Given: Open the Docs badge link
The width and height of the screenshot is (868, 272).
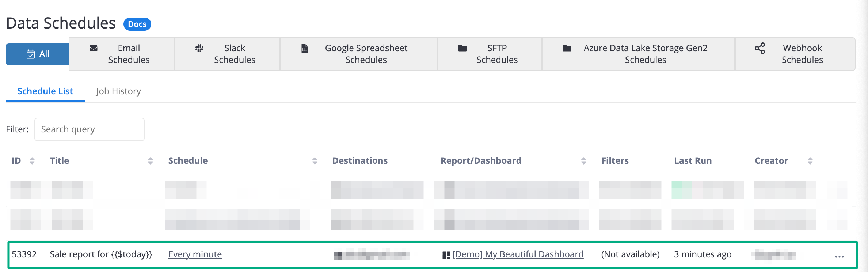Looking at the screenshot, I should tap(137, 24).
